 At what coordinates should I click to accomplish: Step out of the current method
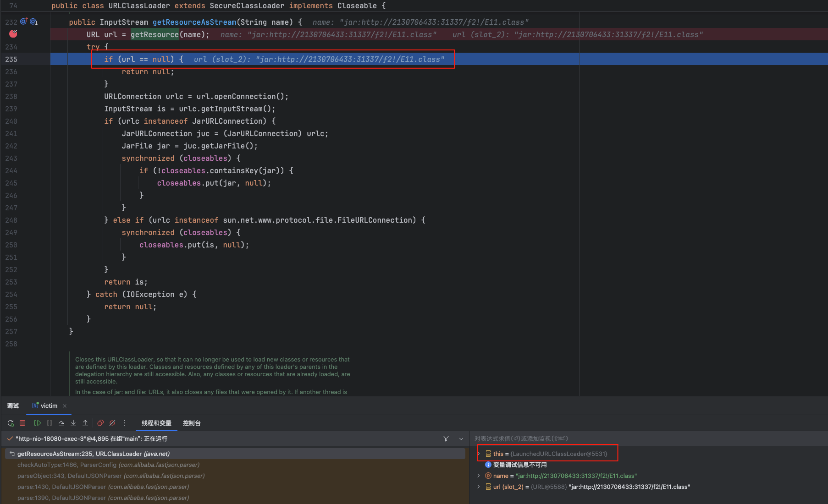(85, 423)
